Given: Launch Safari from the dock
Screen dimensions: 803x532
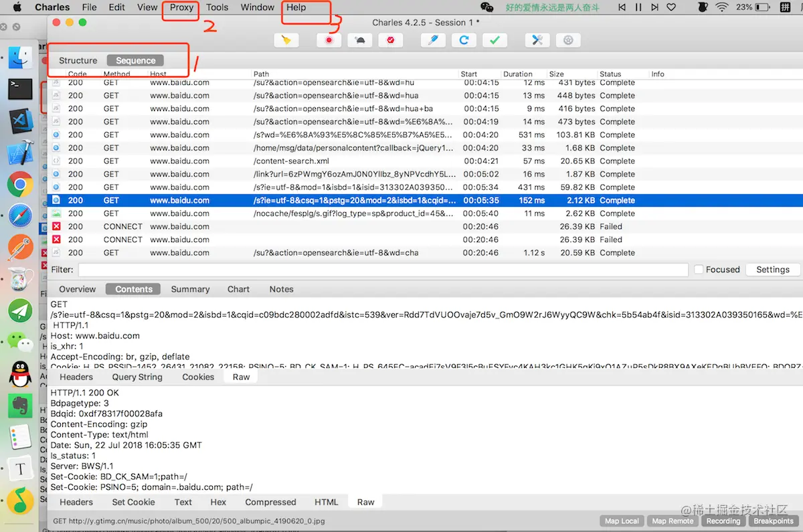Looking at the screenshot, I should pos(21,215).
